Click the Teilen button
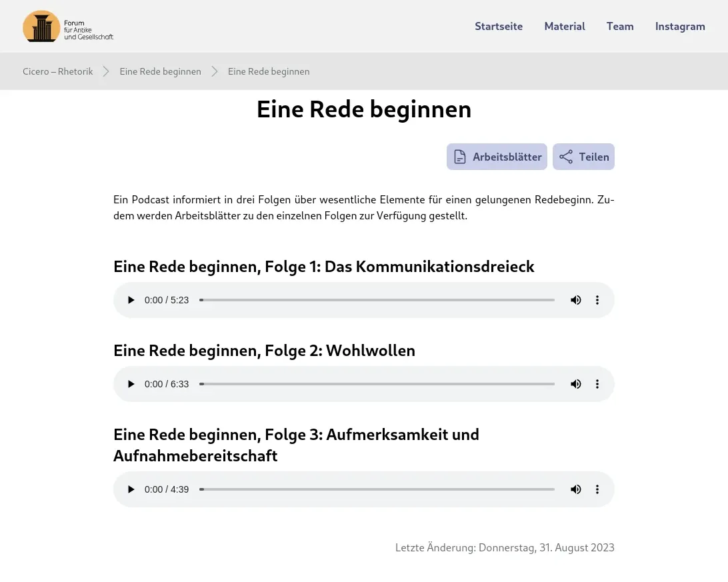This screenshot has height=582, width=728. tap(583, 157)
